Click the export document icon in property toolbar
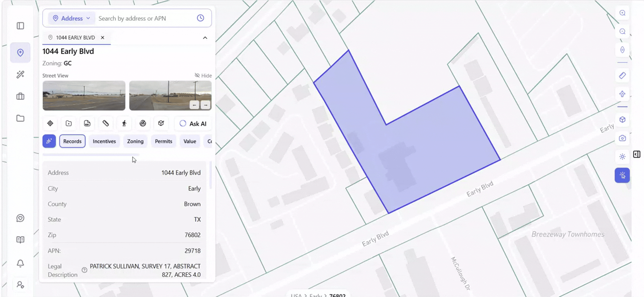The height and width of the screenshot is (297, 644). point(87,123)
